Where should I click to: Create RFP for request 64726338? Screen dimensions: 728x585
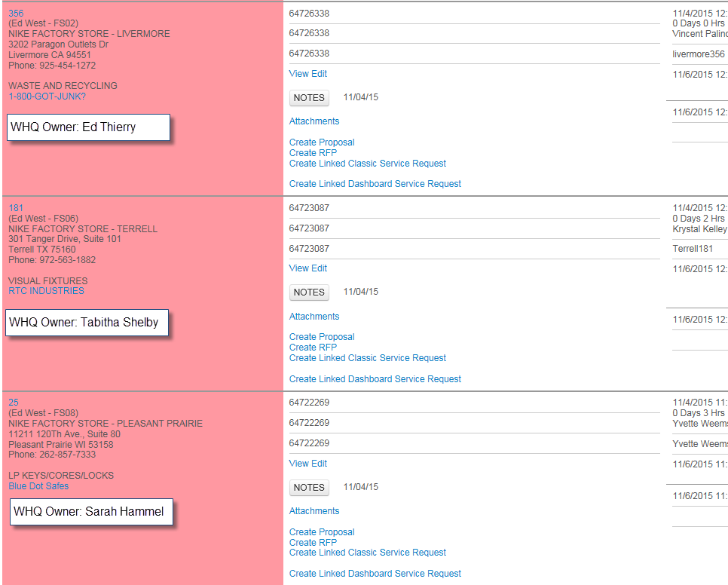[313, 153]
